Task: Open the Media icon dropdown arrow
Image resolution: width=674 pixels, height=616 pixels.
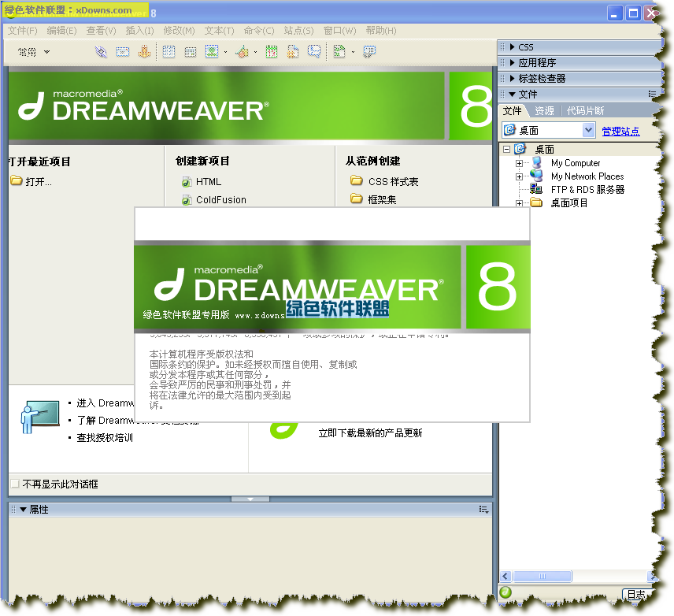Action: click(255, 52)
